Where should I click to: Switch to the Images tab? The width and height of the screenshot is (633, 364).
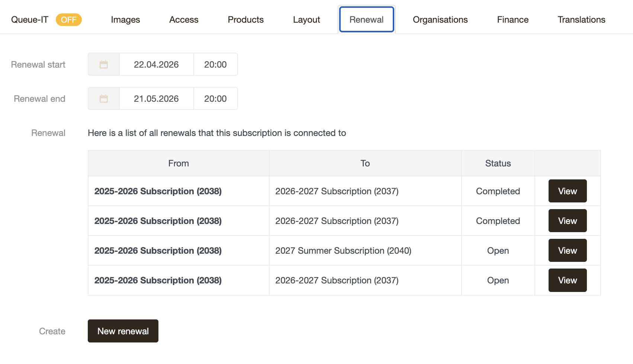pos(125,20)
